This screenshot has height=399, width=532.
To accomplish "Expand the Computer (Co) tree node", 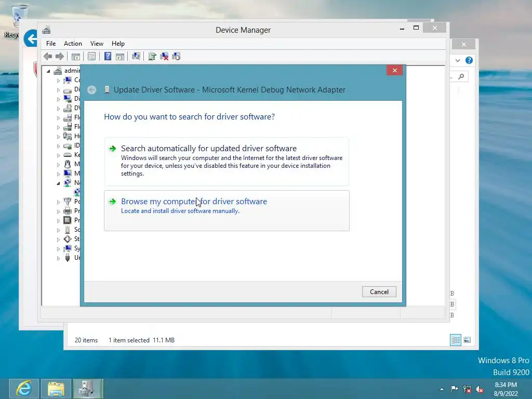I will [58, 81].
